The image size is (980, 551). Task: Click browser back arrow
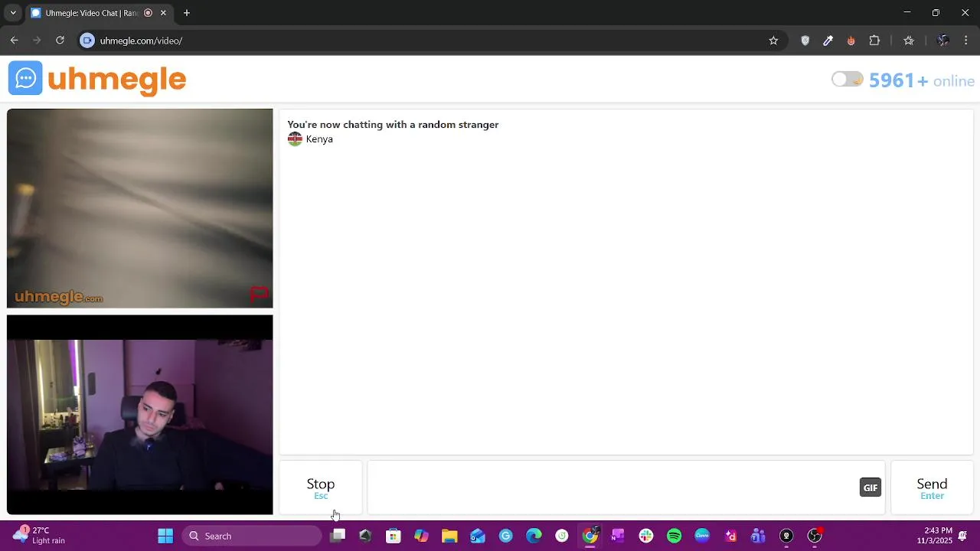tap(14, 41)
